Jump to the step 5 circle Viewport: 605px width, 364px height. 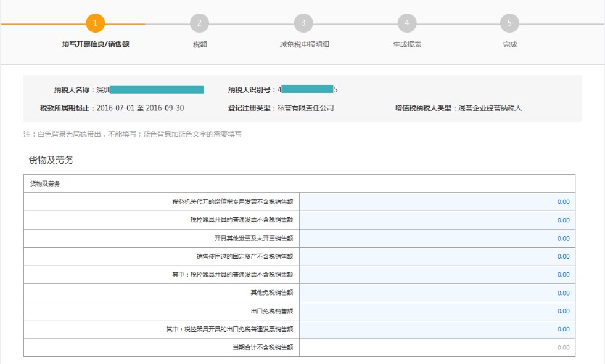click(x=509, y=23)
